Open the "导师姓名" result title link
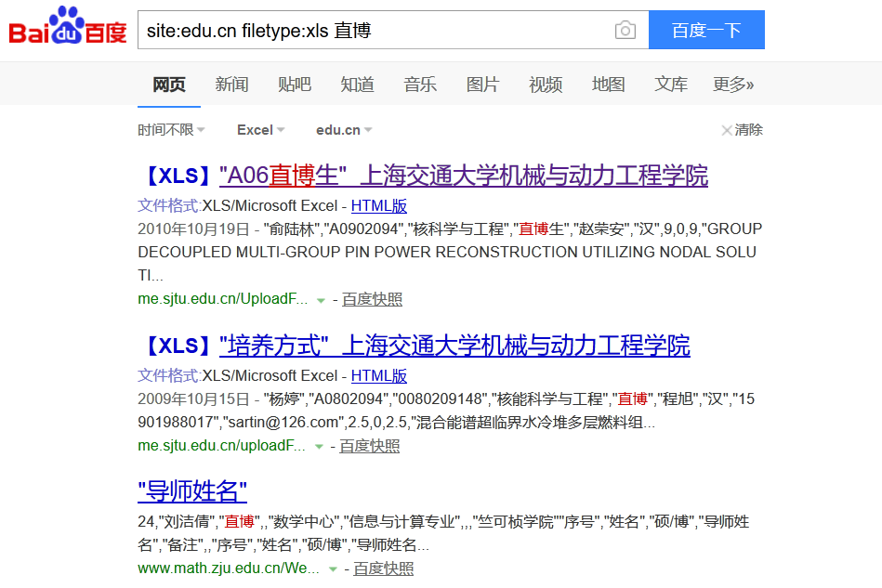The image size is (882, 588). pyautogui.click(x=192, y=490)
